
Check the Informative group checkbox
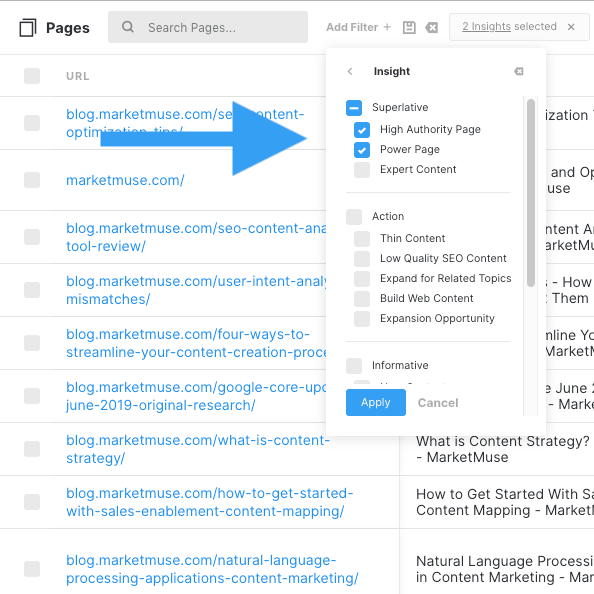(x=354, y=366)
